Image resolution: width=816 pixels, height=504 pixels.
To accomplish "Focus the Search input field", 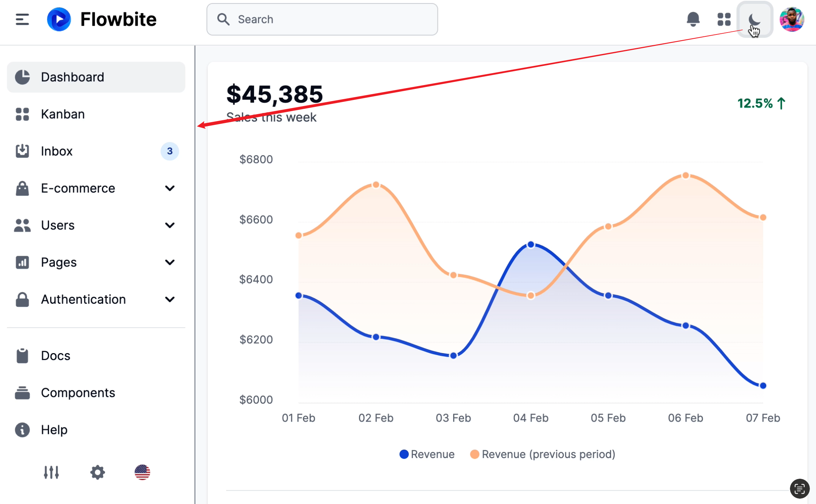I will click(x=322, y=19).
